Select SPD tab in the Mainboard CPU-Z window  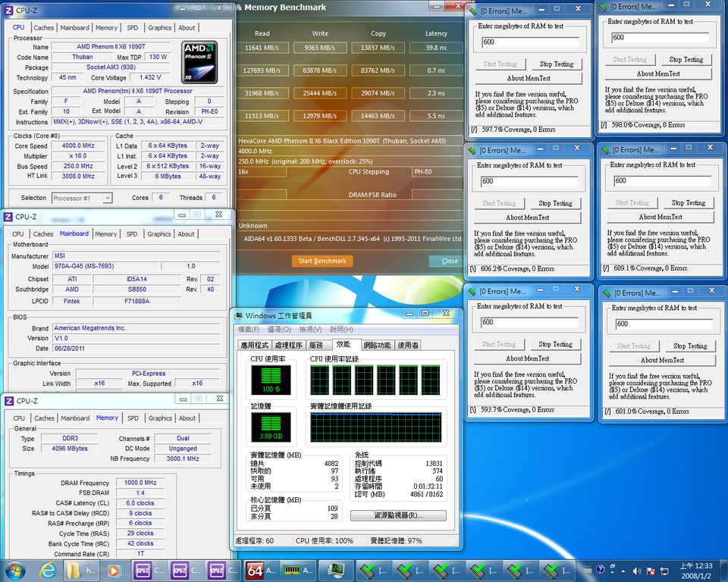pyautogui.click(x=132, y=234)
